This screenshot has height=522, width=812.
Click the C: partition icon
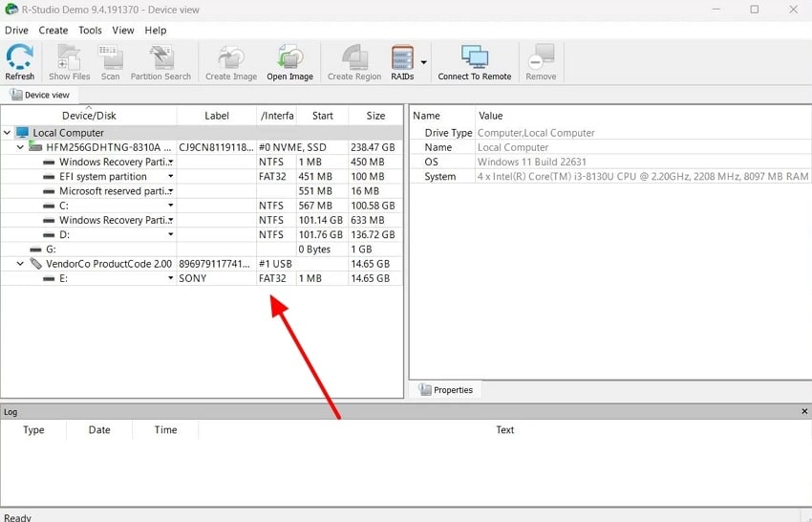coord(49,206)
